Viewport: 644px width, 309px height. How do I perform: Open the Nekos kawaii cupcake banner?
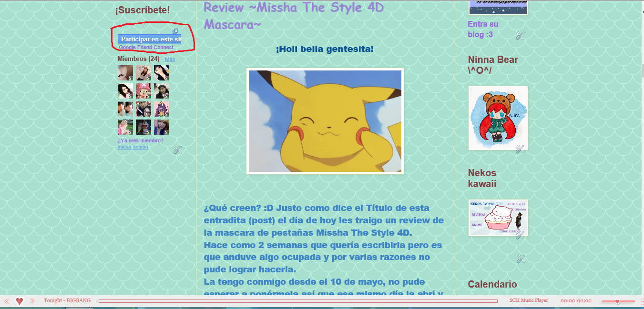[498, 218]
